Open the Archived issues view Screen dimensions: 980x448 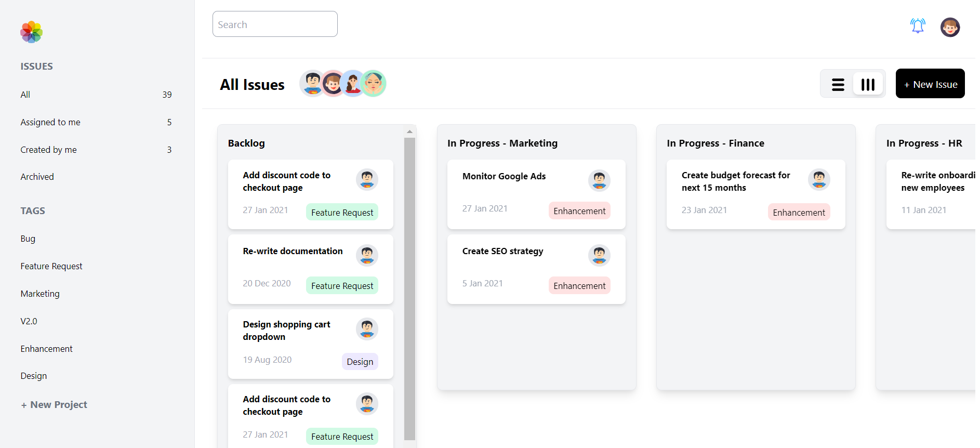coord(37,176)
